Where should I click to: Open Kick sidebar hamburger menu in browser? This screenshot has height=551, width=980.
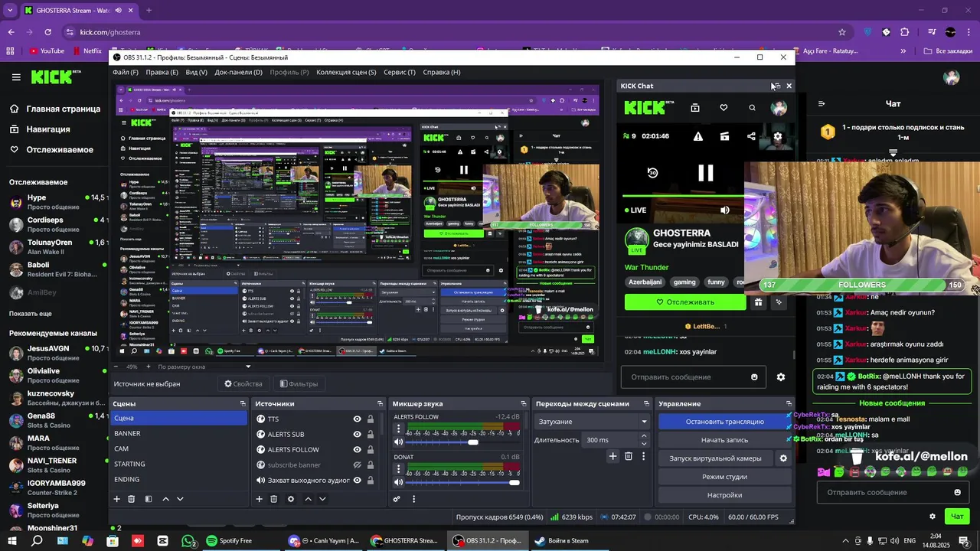(x=16, y=77)
